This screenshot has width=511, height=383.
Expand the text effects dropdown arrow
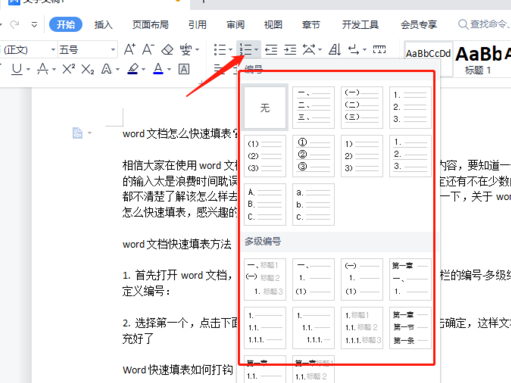pyautogui.click(x=118, y=69)
